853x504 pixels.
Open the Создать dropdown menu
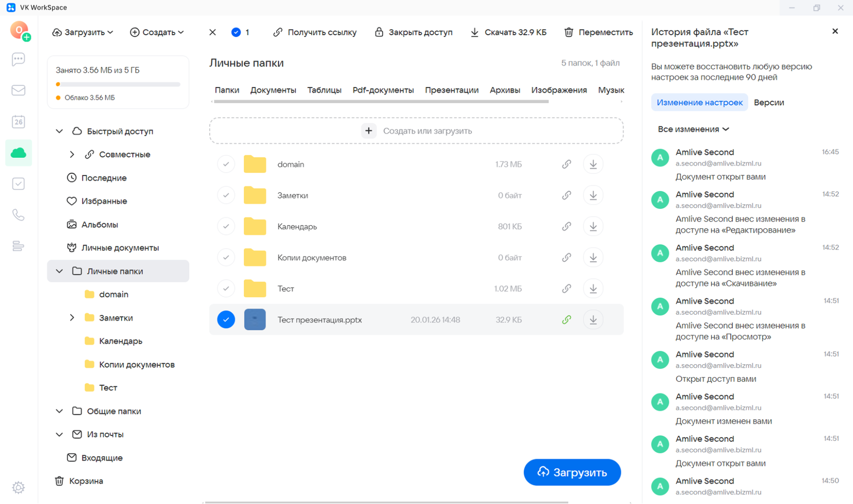pos(157,32)
